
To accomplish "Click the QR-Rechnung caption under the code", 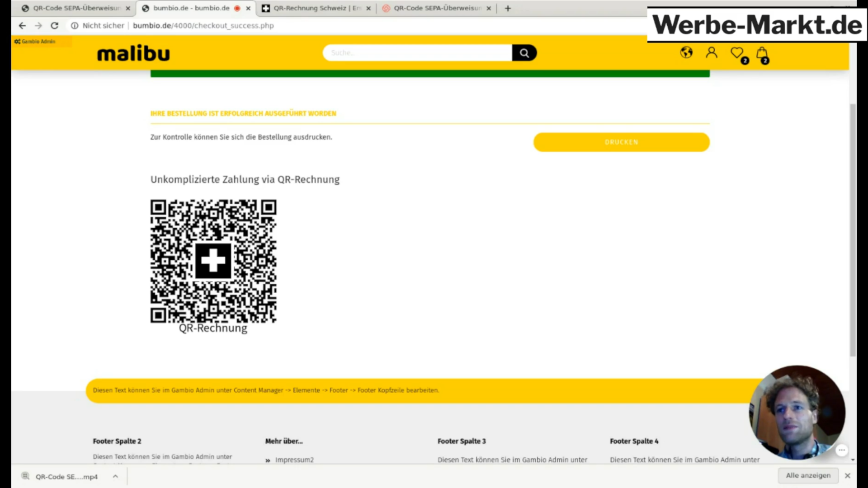I will click(x=213, y=328).
